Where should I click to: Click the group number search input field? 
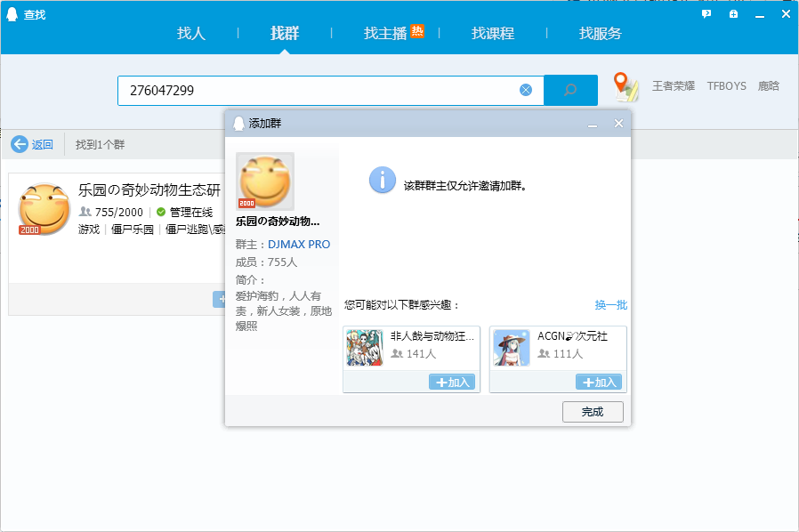[320, 90]
